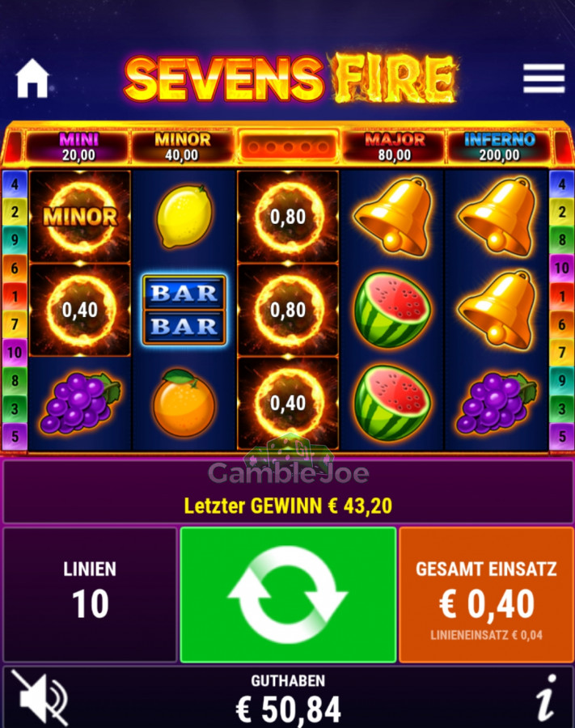Select the INFERNO 200,00 jackpot display

(499, 146)
